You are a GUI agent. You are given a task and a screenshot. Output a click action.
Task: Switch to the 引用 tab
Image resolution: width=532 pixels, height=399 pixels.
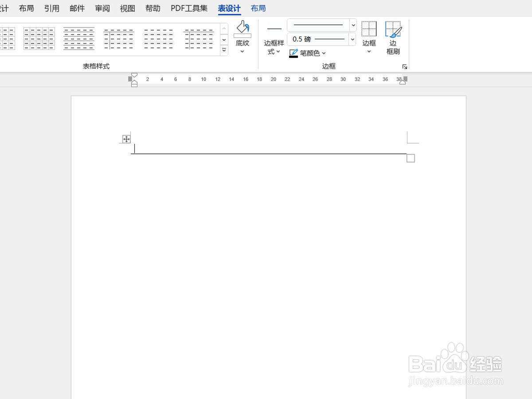(x=52, y=8)
